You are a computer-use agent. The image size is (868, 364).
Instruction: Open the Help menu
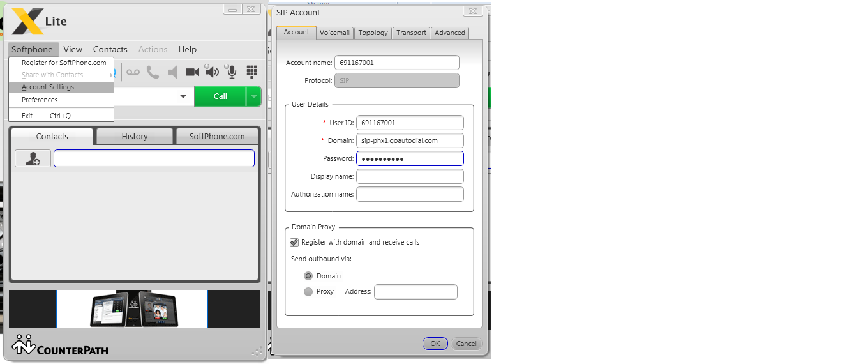point(188,49)
